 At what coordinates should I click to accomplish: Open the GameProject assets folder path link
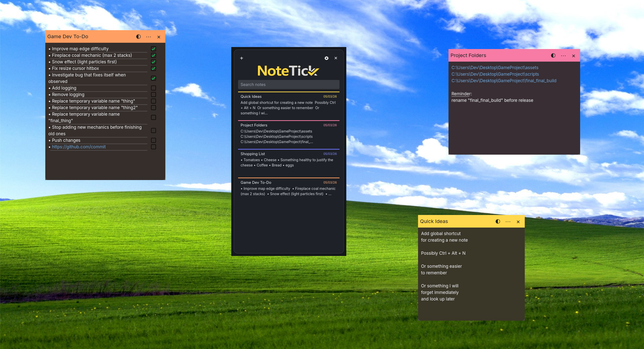(495, 67)
